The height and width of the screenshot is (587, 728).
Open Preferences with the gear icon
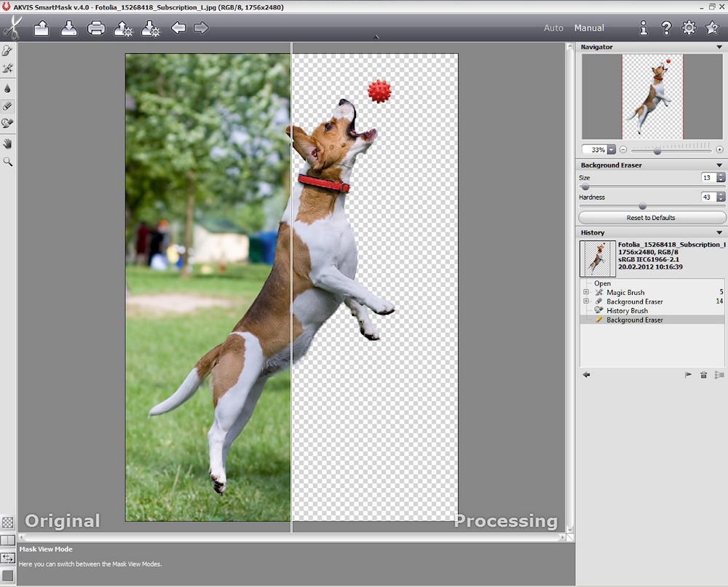[x=689, y=28]
